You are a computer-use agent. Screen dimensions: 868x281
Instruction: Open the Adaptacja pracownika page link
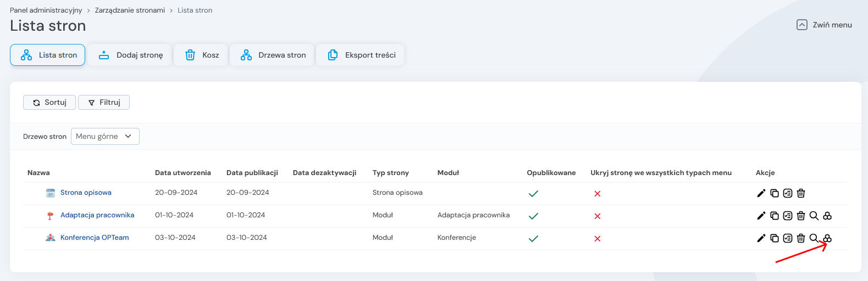click(97, 215)
